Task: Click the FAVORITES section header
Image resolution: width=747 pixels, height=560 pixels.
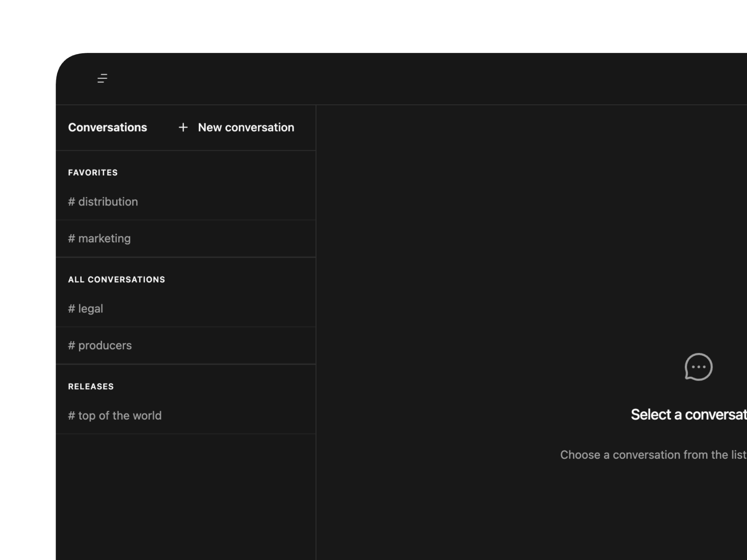Action: click(x=93, y=173)
